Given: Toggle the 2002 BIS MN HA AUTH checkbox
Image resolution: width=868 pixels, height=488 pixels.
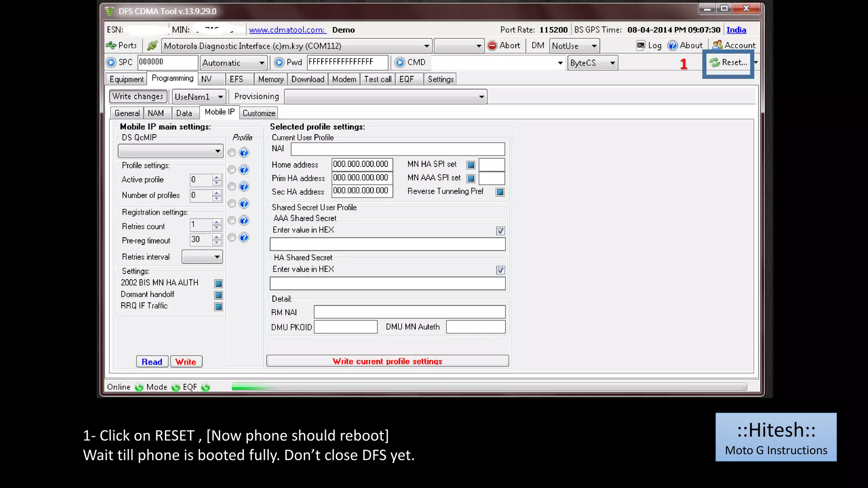Looking at the screenshot, I should point(218,283).
